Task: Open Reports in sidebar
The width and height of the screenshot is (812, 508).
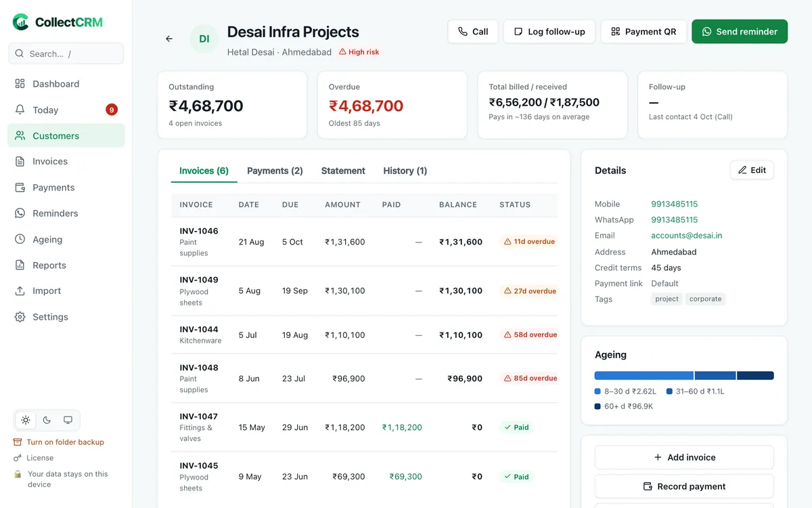Action: (x=66, y=266)
